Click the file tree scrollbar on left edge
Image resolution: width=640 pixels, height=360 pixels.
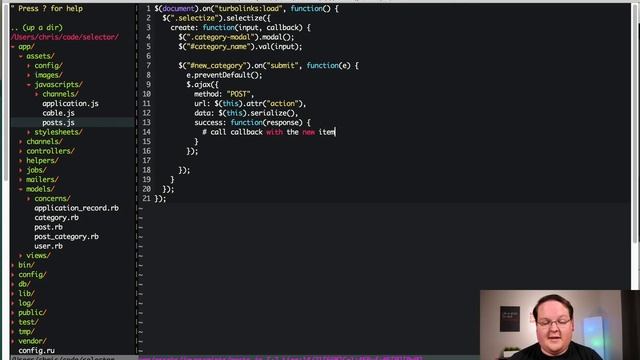(x=6, y=92)
